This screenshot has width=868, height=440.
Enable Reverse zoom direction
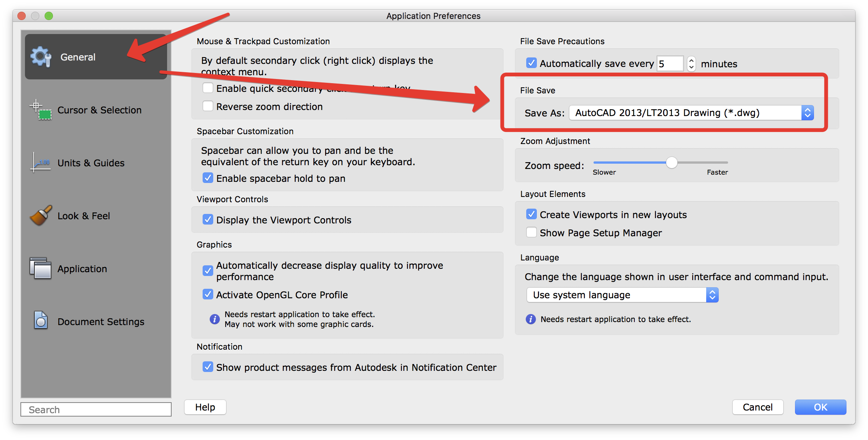coord(208,106)
